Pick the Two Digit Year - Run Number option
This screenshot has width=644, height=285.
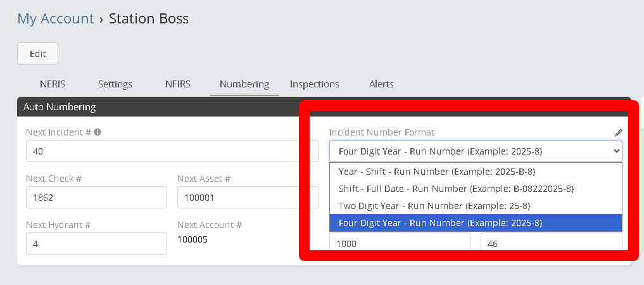point(434,206)
